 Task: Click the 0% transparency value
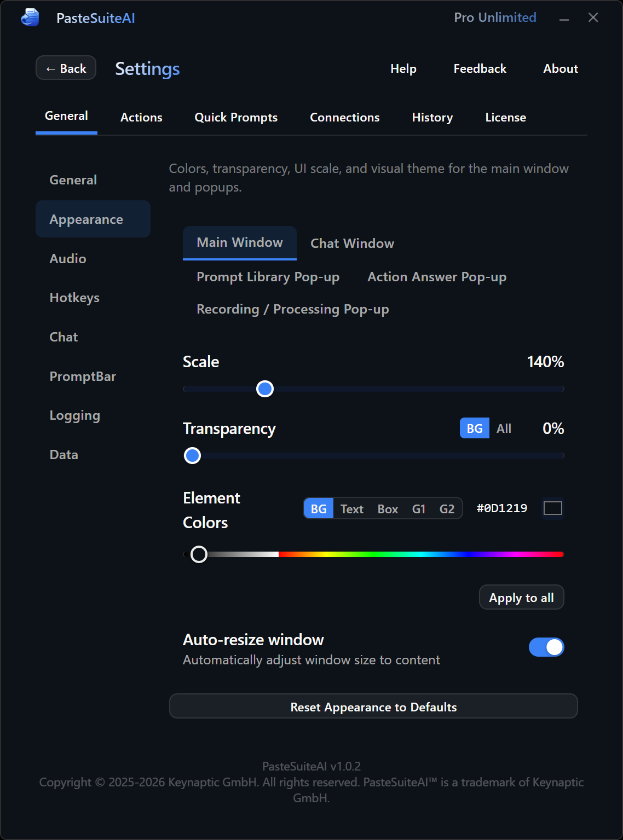(553, 428)
